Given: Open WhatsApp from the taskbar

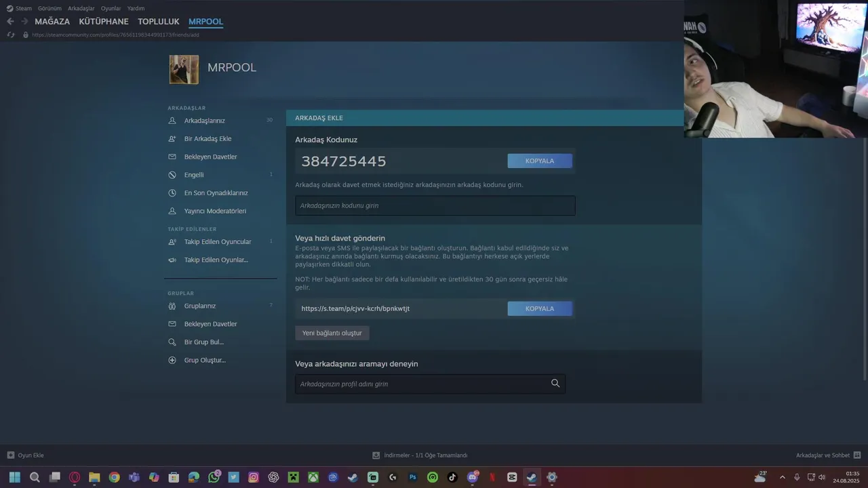Looking at the screenshot, I should [214, 477].
